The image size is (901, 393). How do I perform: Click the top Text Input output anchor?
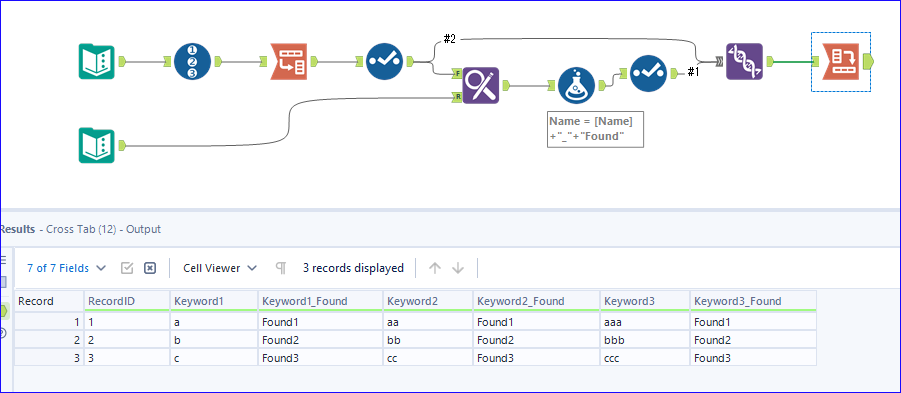click(x=122, y=61)
